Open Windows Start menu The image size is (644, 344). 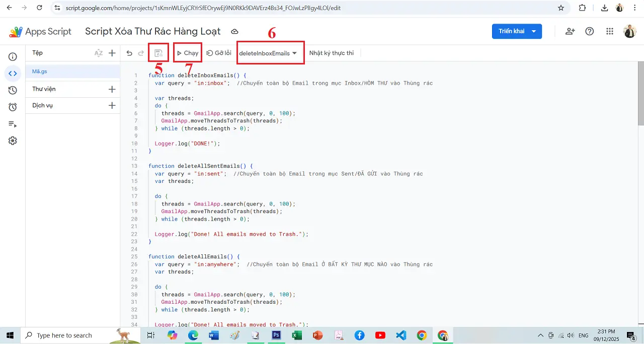pos(10,335)
